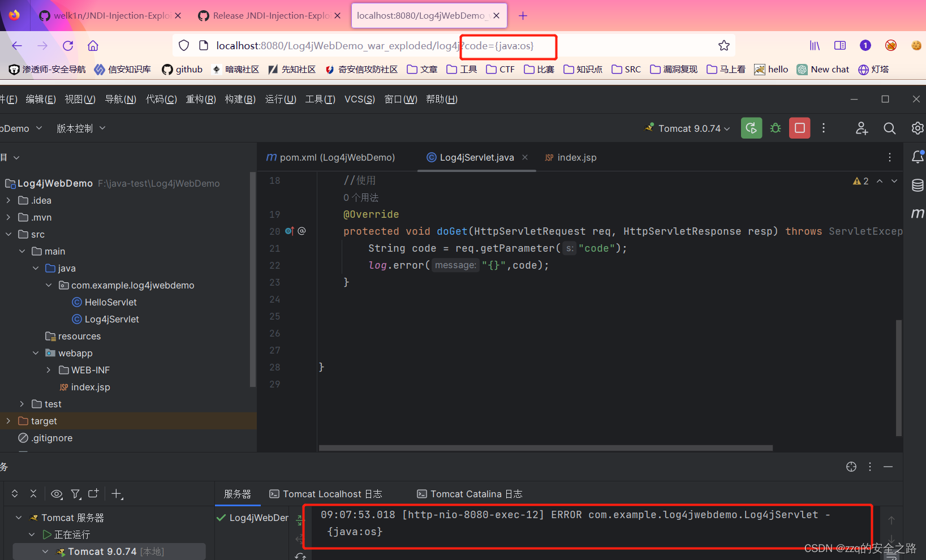Bookmark page with star icon

[724, 46]
